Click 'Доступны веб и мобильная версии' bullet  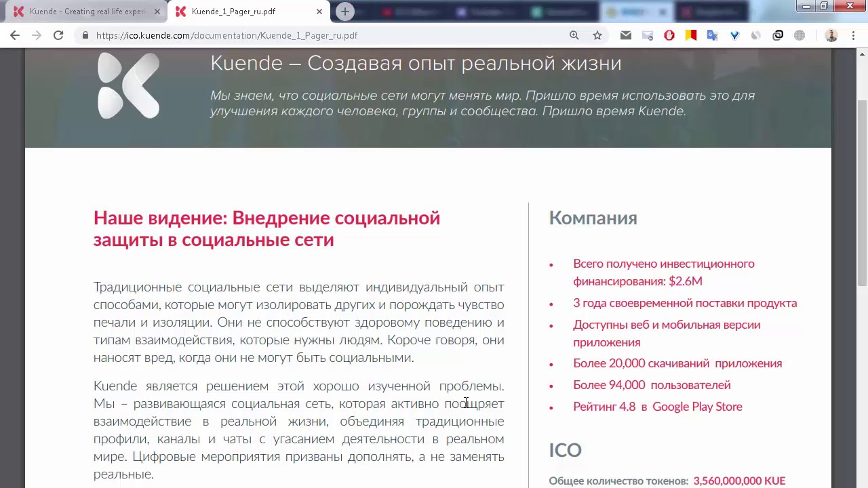[667, 333]
